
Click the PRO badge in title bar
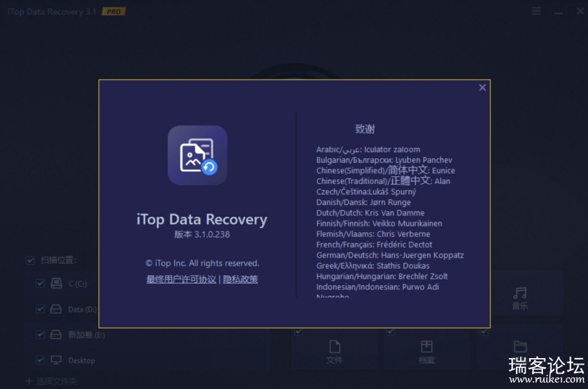(114, 12)
